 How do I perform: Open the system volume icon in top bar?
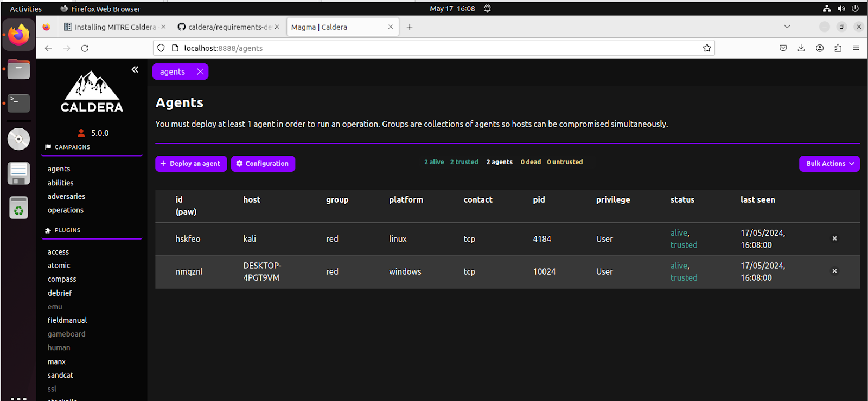point(841,9)
